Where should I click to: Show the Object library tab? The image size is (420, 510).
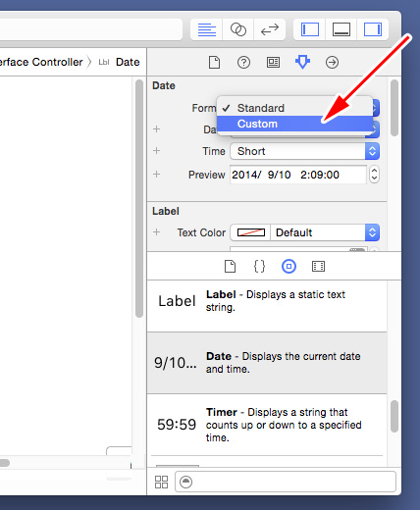(289, 266)
